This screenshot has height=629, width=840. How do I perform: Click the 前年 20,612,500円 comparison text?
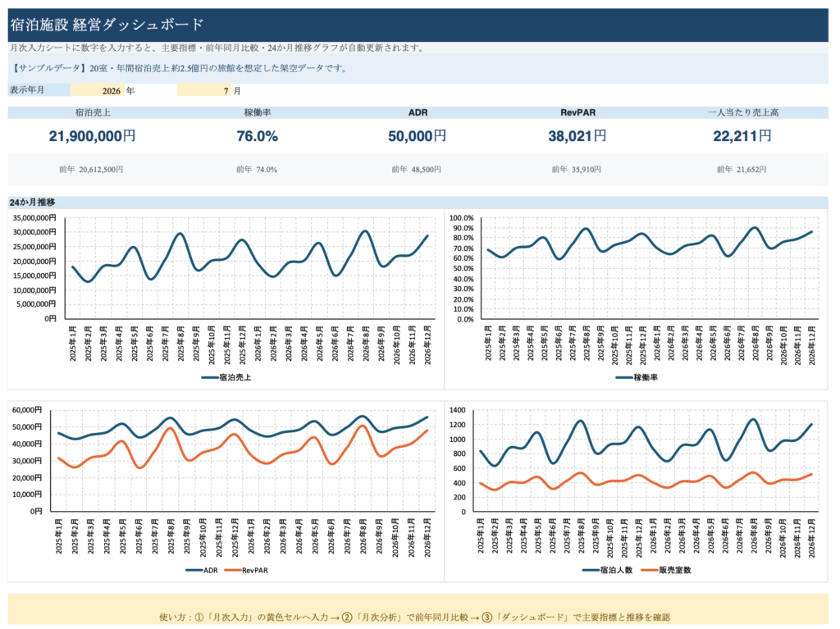(x=91, y=169)
